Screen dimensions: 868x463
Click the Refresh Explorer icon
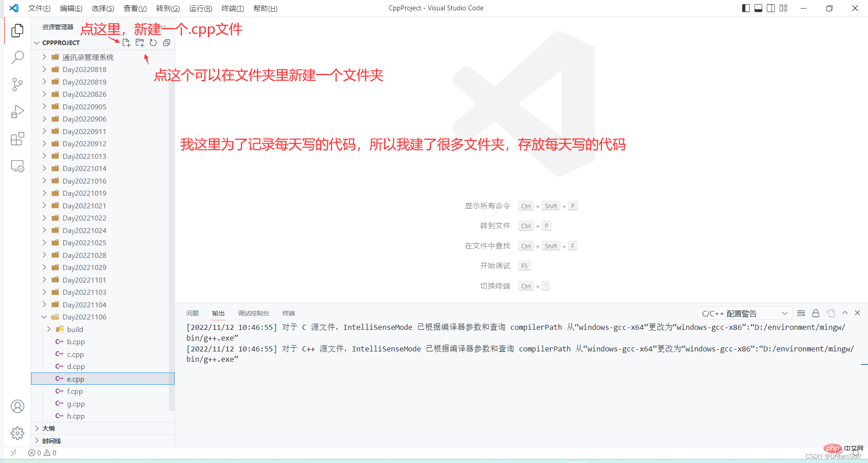[x=153, y=43]
